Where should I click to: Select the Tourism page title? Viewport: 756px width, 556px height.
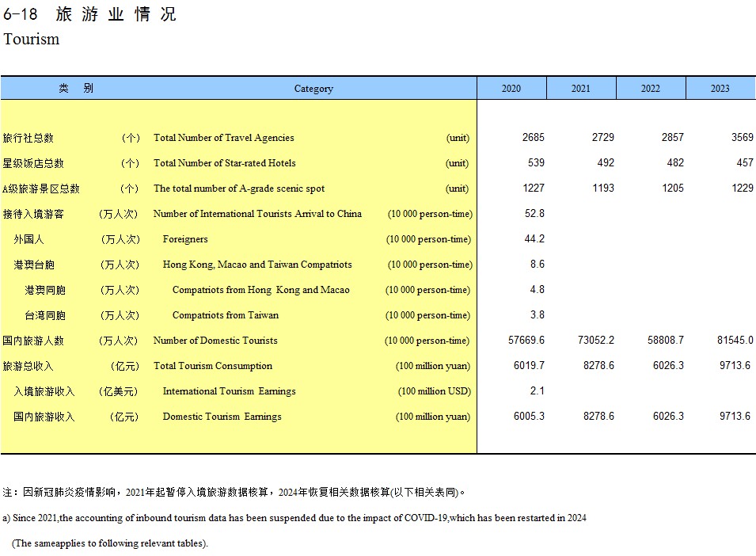point(32,39)
